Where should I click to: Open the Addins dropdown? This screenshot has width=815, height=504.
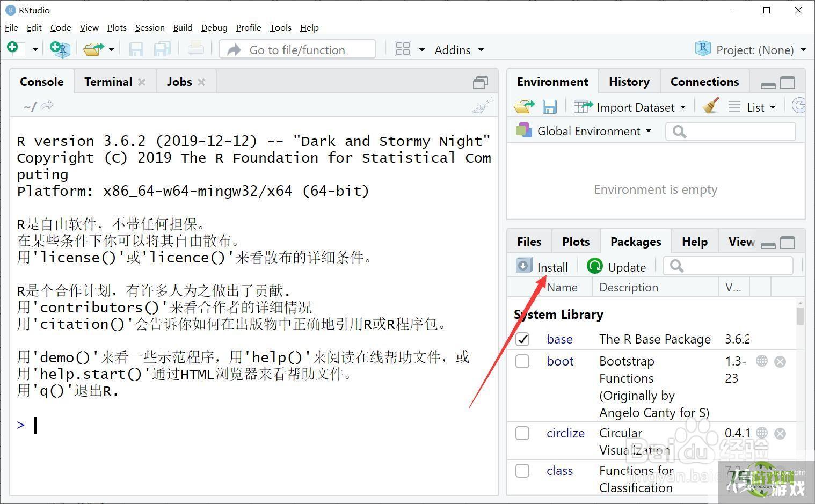pyautogui.click(x=459, y=50)
